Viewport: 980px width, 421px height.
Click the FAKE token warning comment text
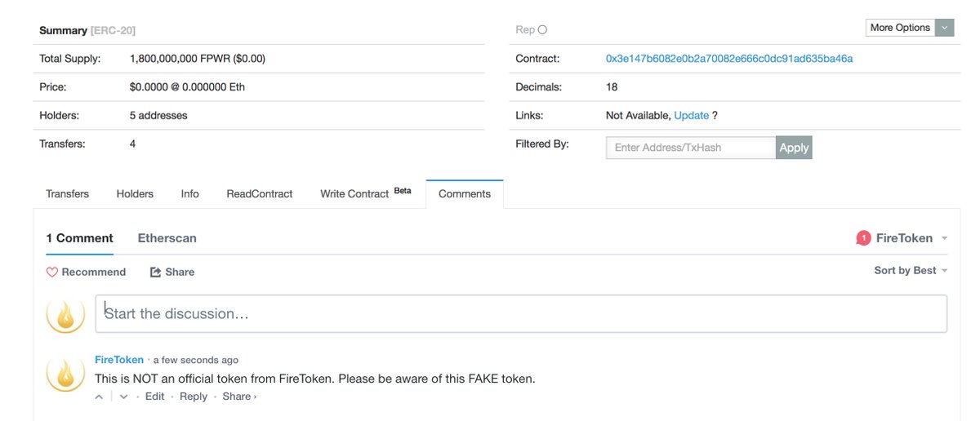click(315, 379)
